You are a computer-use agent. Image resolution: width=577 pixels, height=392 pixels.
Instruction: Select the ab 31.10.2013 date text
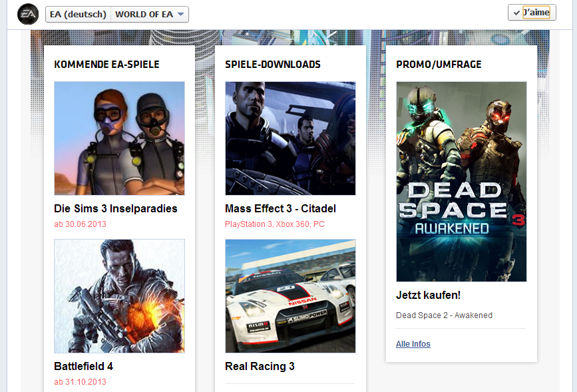(81, 382)
